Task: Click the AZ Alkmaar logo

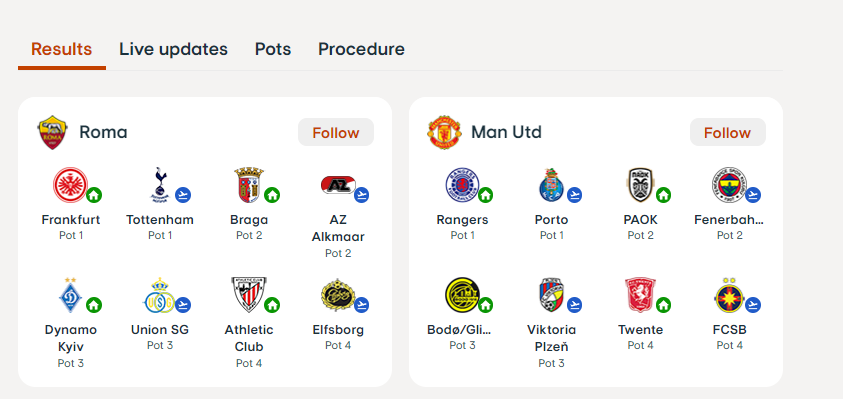Action: click(338, 186)
